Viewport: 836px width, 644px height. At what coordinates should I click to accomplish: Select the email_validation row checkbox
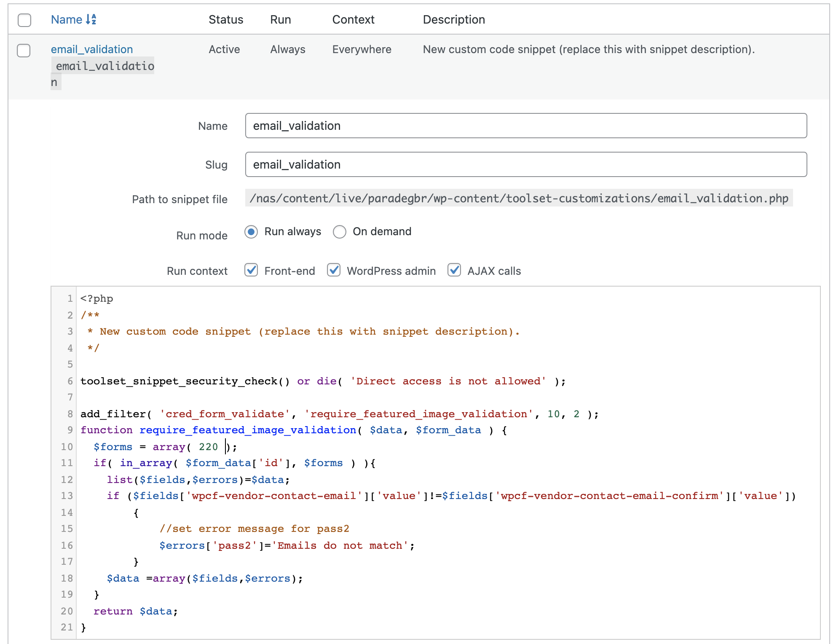click(x=24, y=50)
